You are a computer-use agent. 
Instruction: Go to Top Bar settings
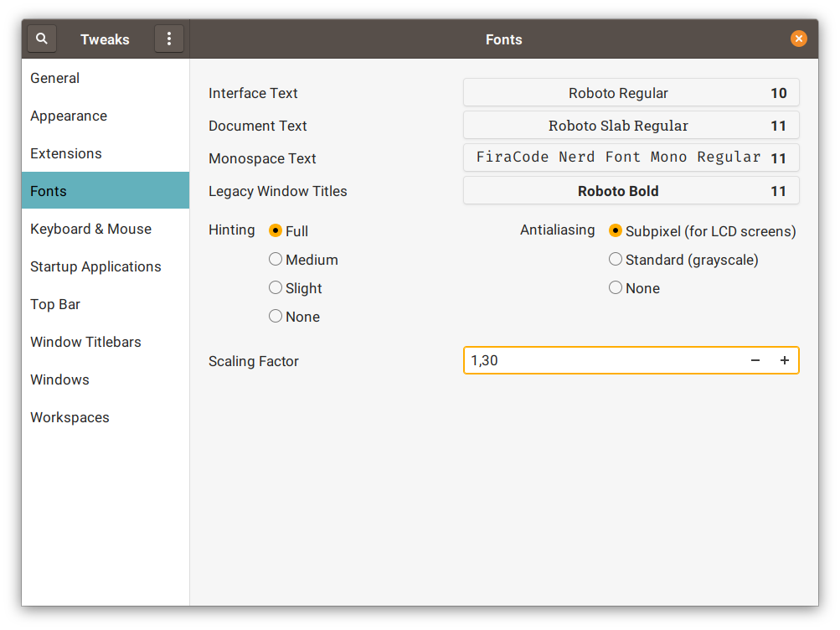pyautogui.click(x=106, y=304)
